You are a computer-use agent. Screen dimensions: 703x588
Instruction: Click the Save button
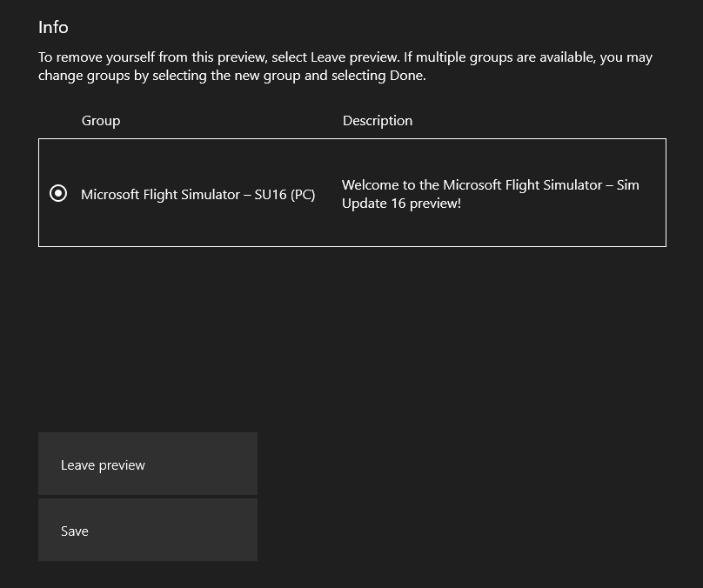tap(148, 530)
